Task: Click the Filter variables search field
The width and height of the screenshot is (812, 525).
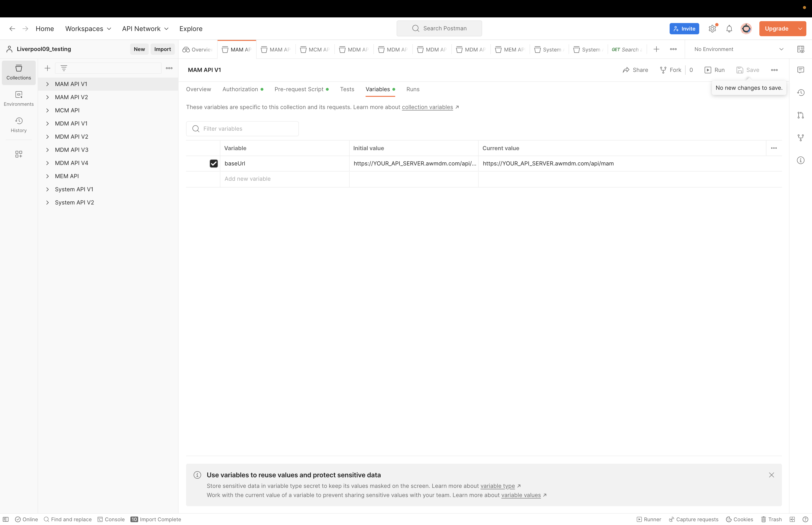Action: [x=242, y=129]
